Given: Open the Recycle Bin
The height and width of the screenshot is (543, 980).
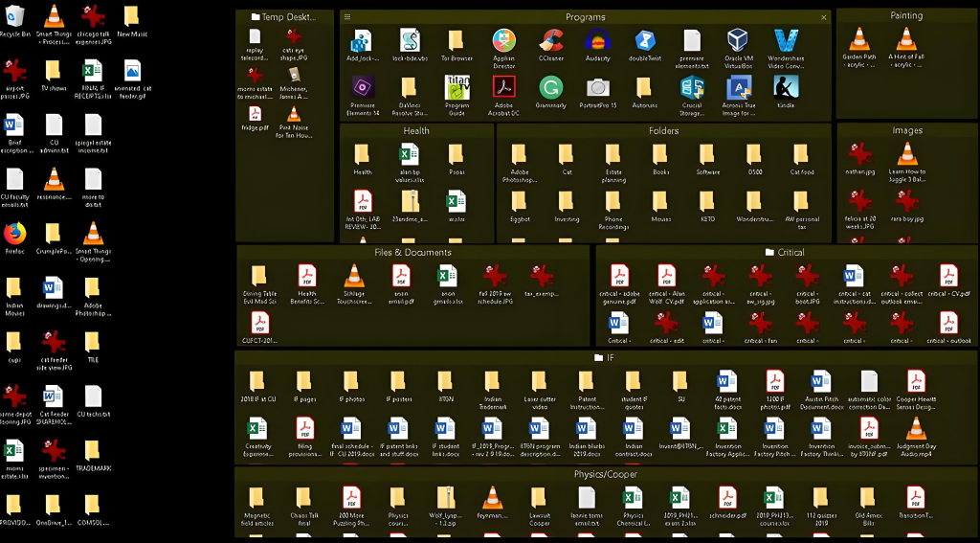Looking at the screenshot, I should (x=14, y=17).
